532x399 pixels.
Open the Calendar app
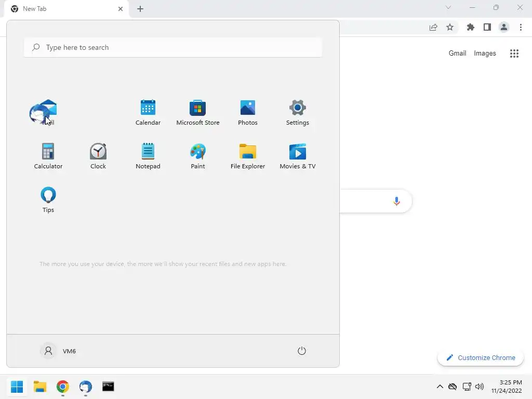click(x=148, y=113)
